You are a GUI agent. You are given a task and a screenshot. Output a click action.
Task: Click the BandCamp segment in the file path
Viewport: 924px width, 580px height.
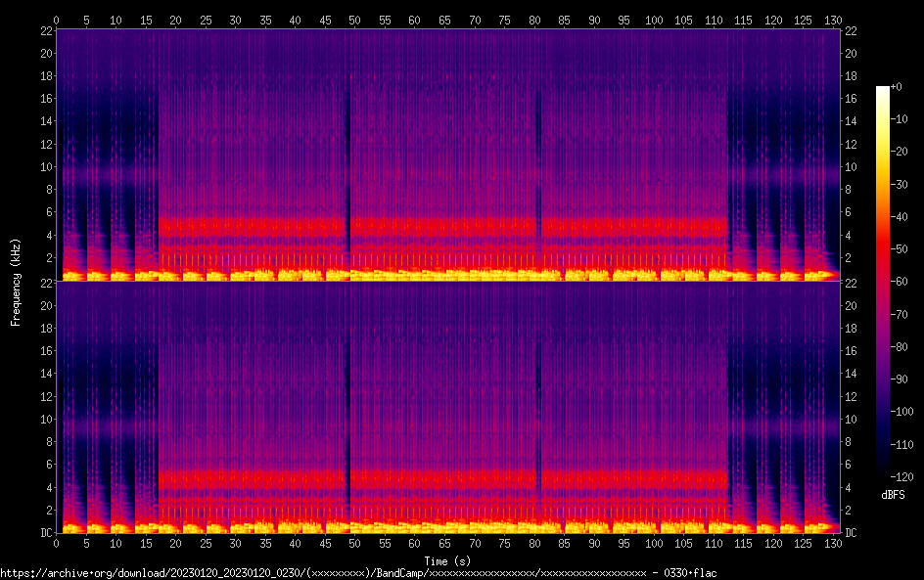(x=399, y=572)
